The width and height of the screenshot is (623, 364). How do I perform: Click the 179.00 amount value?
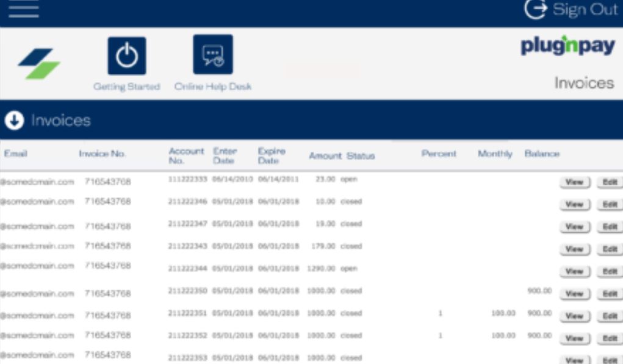[x=323, y=246]
